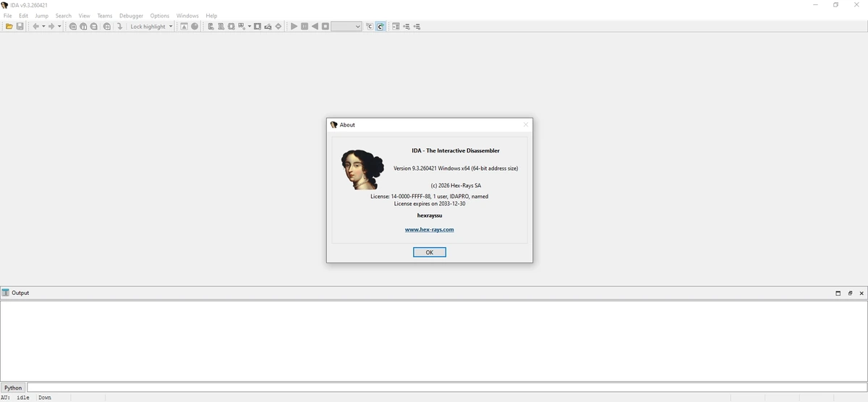Click the last list-view icon at the toolbar end
868x402 pixels.
(x=417, y=27)
